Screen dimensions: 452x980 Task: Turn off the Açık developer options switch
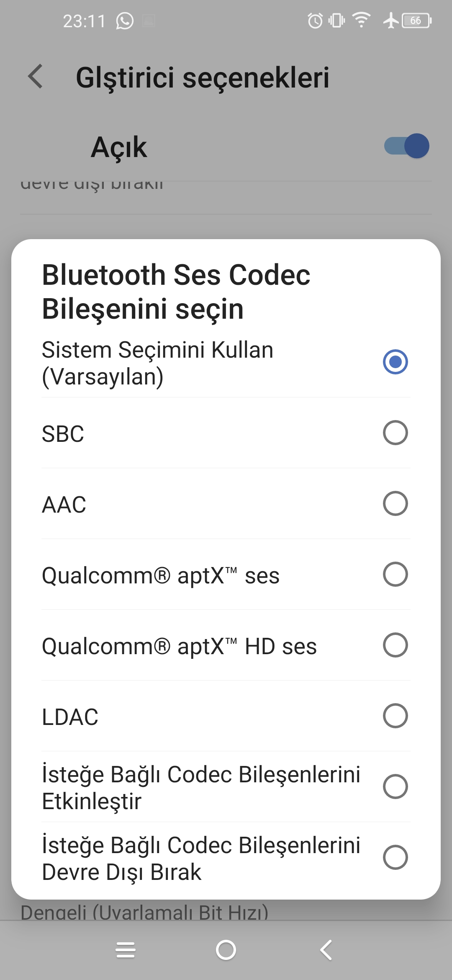pyautogui.click(x=407, y=146)
